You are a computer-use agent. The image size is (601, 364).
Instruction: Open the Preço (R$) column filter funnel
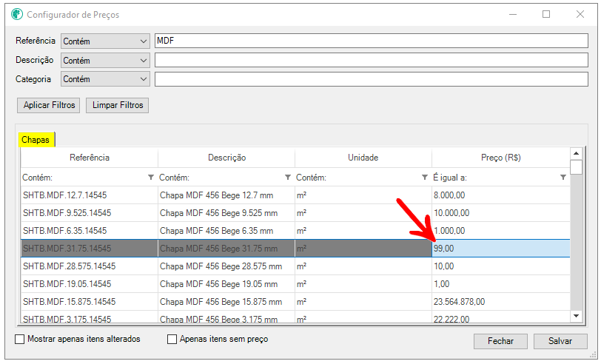(x=563, y=178)
